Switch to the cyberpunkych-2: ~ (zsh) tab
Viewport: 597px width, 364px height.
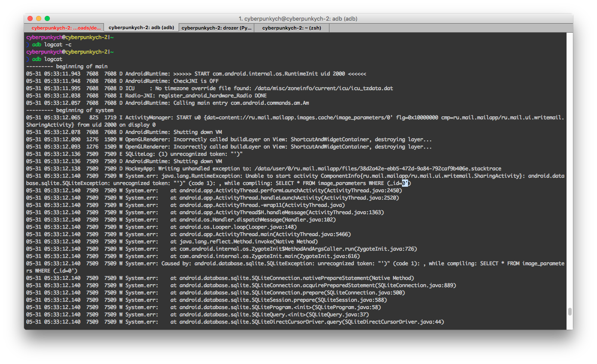[292, 28]
